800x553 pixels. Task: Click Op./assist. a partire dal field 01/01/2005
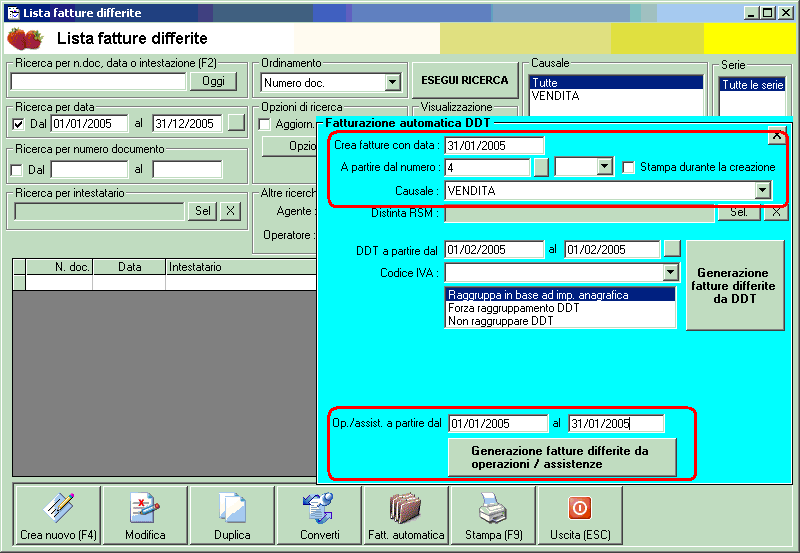498,423
